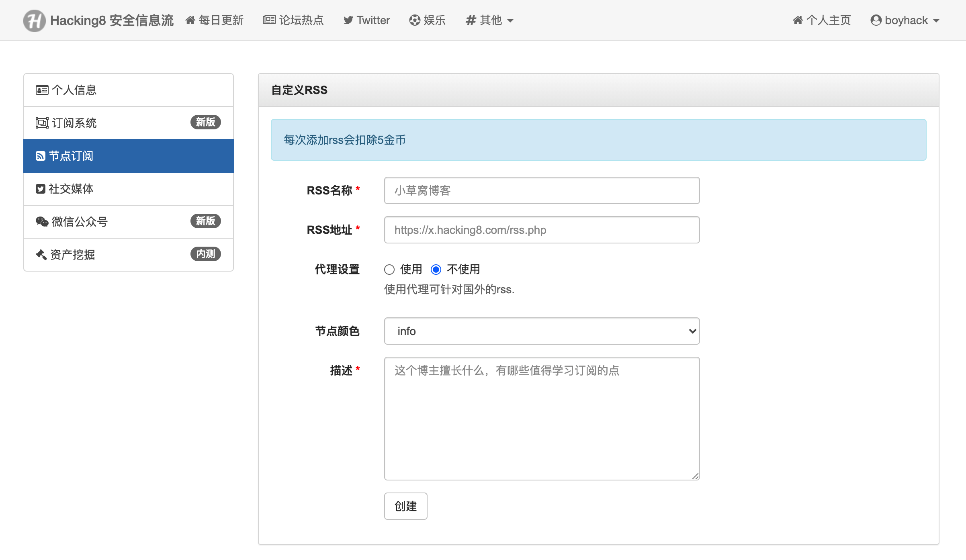Select the 微信公众号 WeChat icon
Screen dimensions: 966x560
tap(42, 222)
